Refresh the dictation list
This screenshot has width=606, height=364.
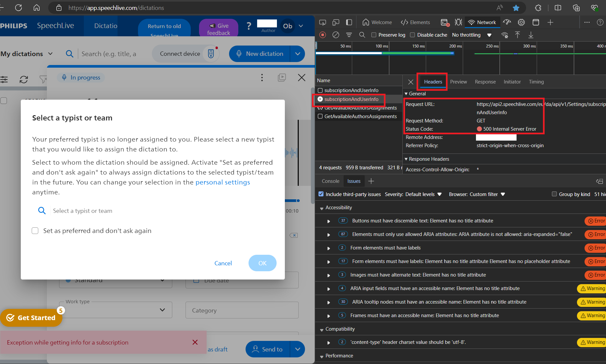coord(24,80)
